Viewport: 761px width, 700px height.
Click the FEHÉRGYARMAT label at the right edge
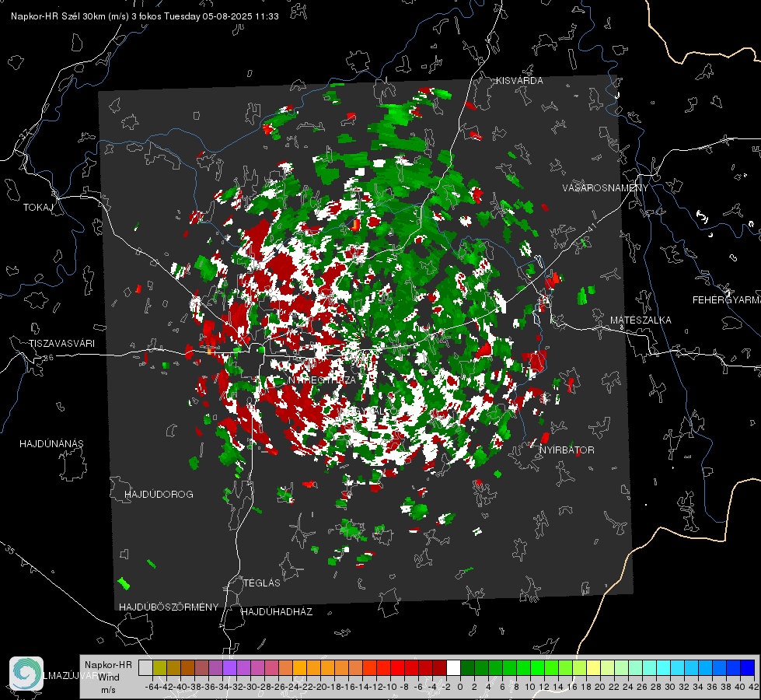[727, 299]
